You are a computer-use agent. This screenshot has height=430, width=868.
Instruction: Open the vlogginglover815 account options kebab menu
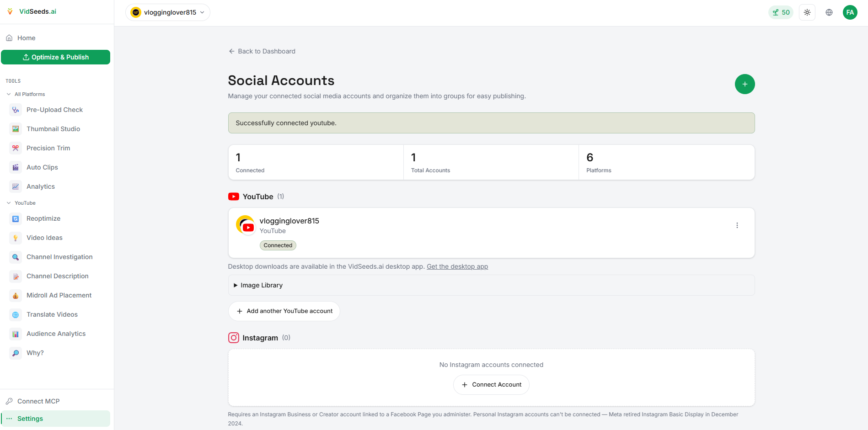pyautogui.click(x=737, y=225)
